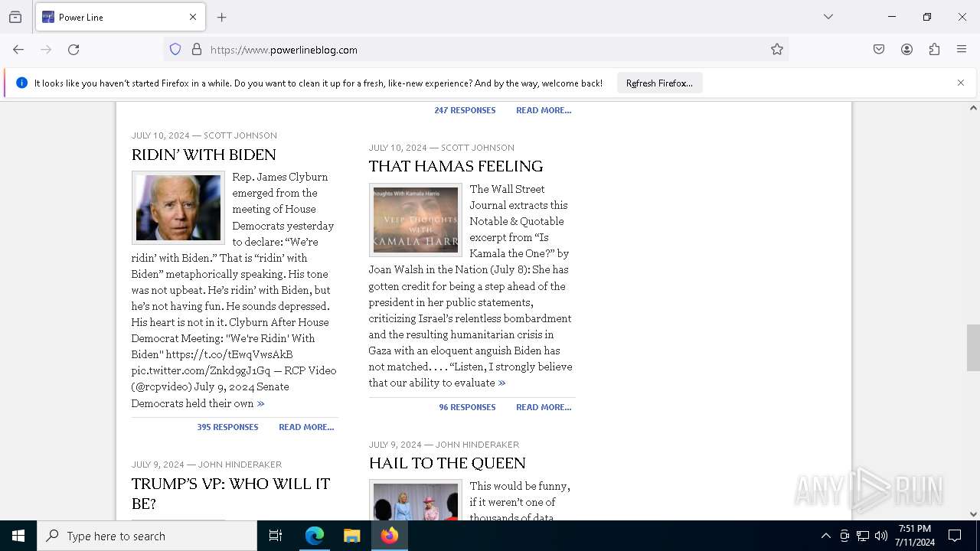The width and height of the screenshot is (980, 551).
Task: View site security padlock info
Action: click(x=197, y=50)
